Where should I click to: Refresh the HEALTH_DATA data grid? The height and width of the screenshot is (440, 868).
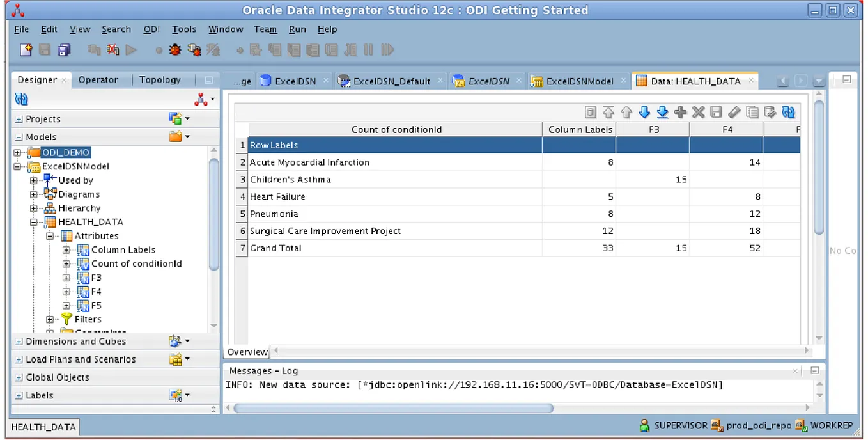click(x=789, y=112)
